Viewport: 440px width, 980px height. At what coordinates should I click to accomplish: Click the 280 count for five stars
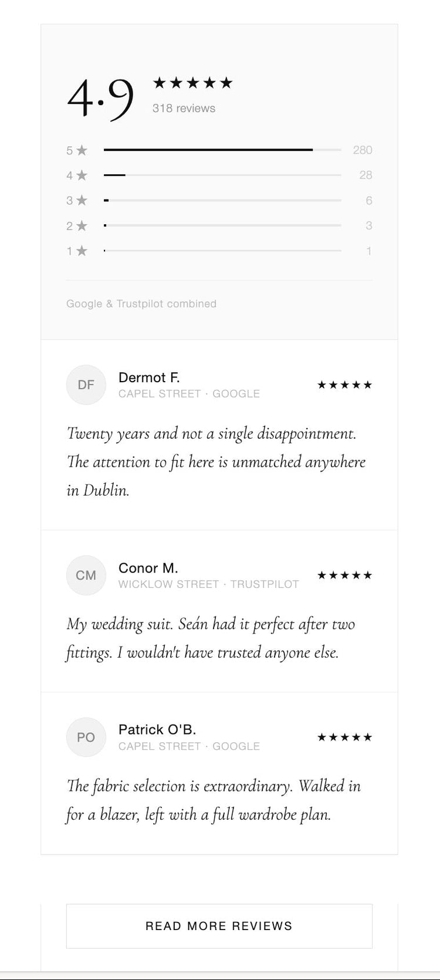363,150
